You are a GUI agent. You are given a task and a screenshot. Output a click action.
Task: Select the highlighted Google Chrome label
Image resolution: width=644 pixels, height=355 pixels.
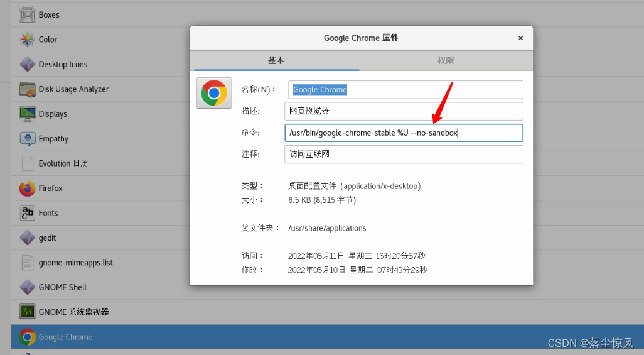(65, 337)
